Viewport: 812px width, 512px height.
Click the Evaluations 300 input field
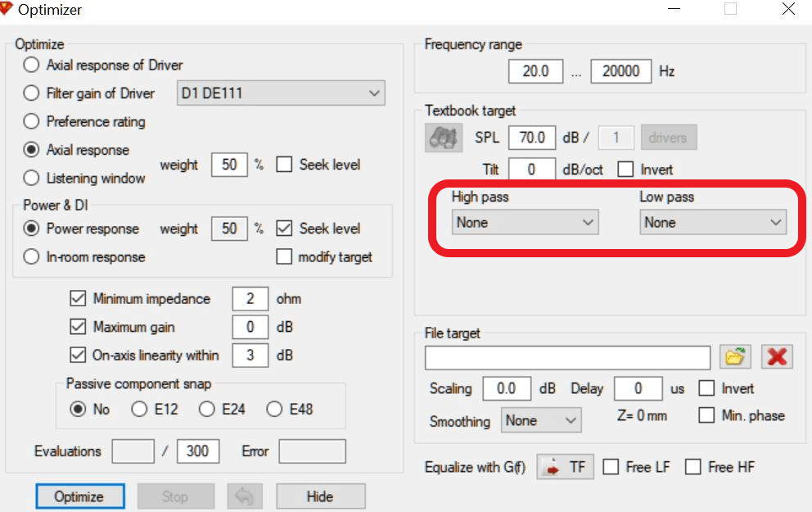(x=198, y=451)
